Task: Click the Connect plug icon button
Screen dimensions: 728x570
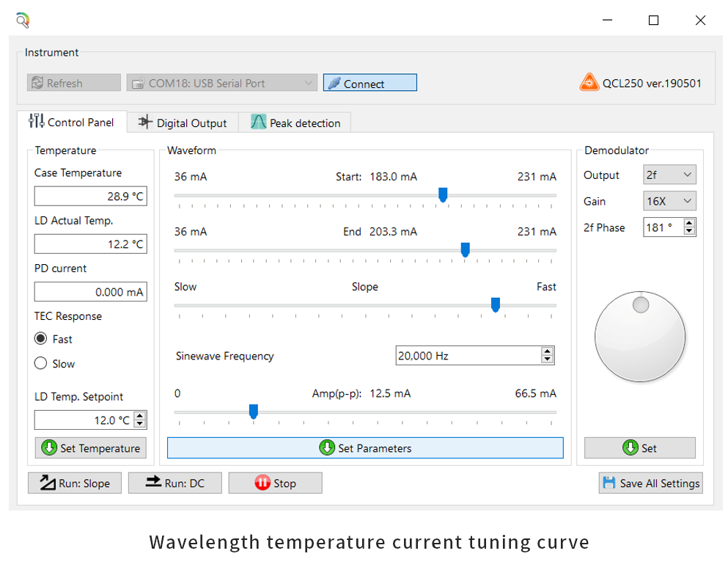Action: tap(369, 83)
